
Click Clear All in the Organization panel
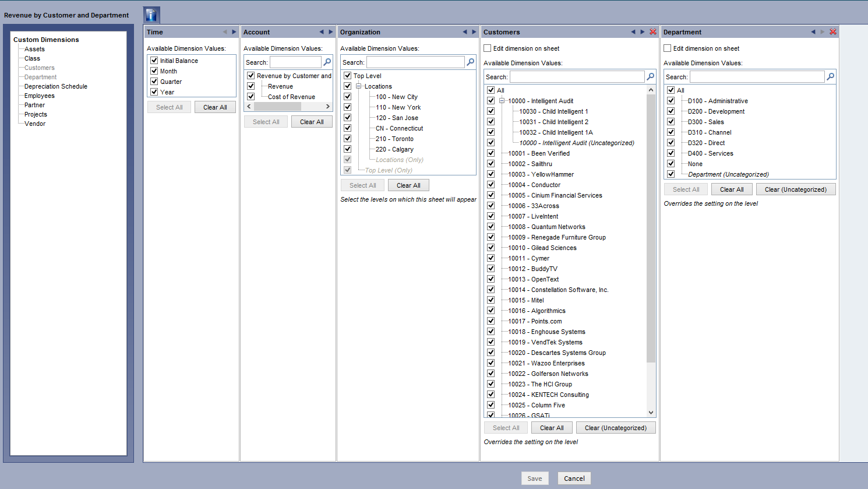(408, 185)
